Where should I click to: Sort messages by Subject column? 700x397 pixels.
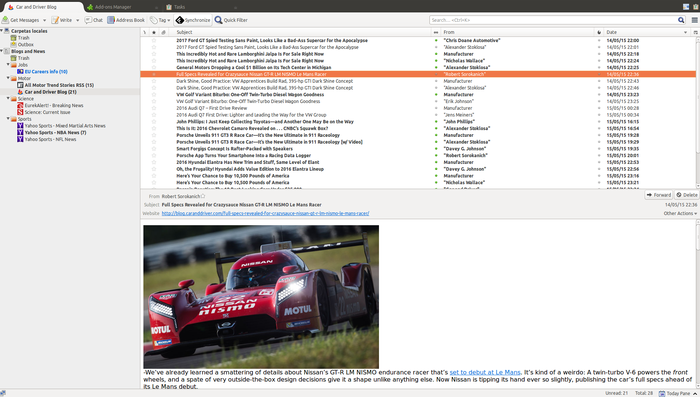coord(300,32)
